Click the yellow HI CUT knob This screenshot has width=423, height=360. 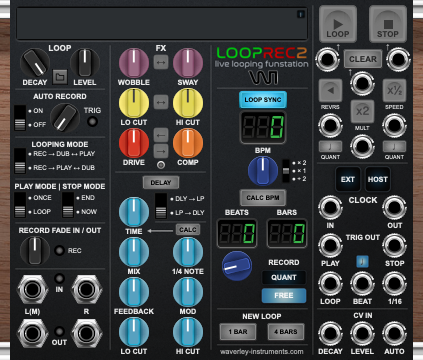coord(188,103)
